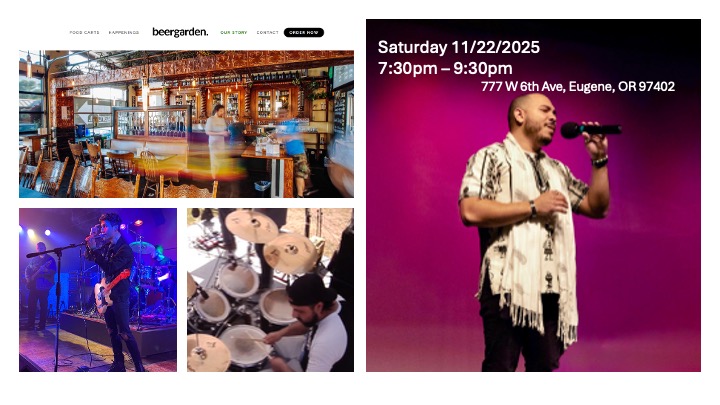Screen dimensions: 720x405
Task: Open the Food Carts menu item
Action: (84, 33)
